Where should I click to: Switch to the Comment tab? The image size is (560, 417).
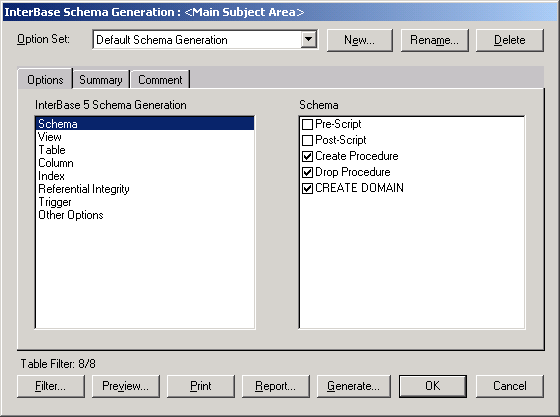[x=160, y=80]
